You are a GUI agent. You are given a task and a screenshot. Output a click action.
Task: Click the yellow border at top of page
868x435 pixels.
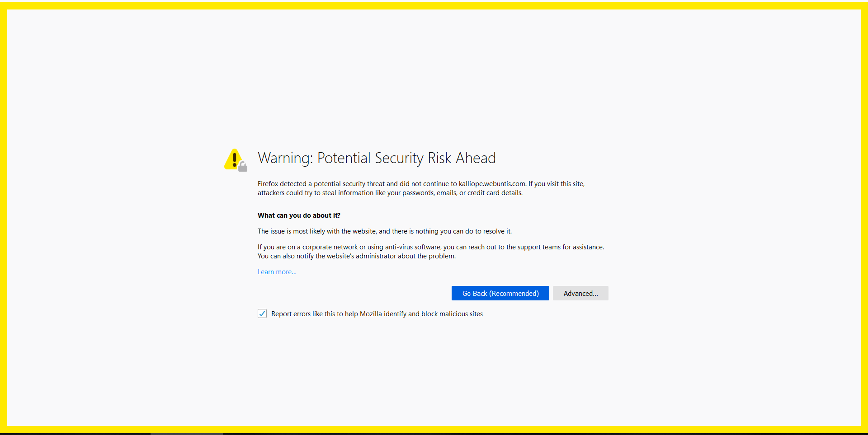point(434,5)
